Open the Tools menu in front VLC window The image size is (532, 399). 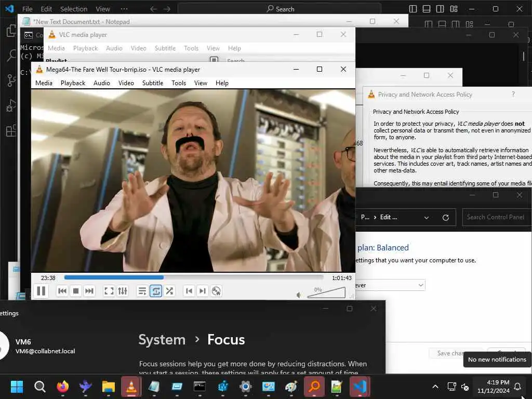click(x=179, y=83)
